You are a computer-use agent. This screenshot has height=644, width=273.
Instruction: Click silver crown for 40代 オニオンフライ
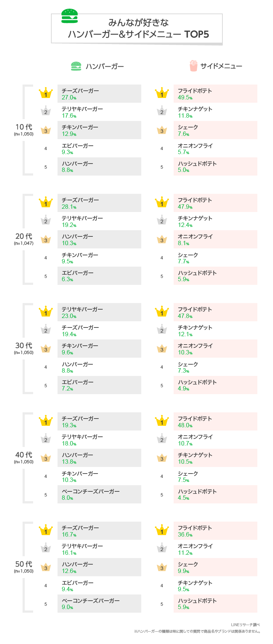(x=162, y=439)
